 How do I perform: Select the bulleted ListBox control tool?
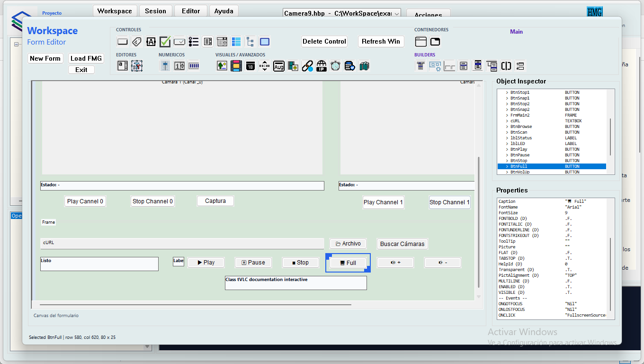(x=194, y=42)
